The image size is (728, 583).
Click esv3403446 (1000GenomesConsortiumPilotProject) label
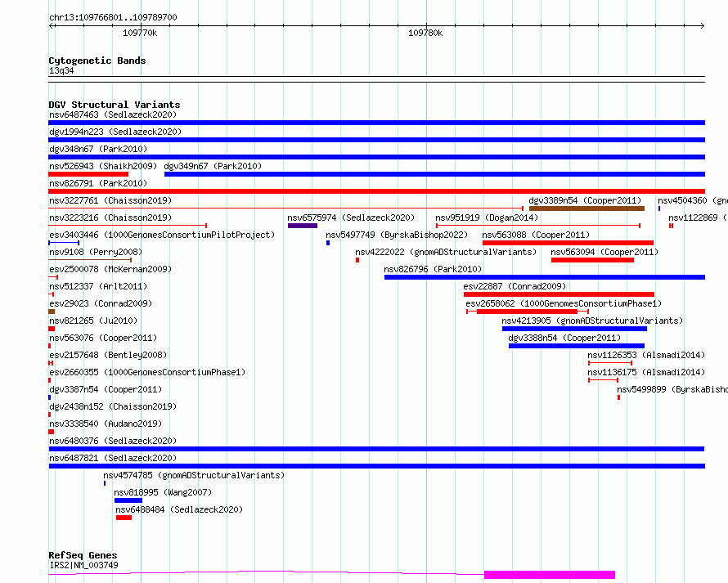pos(162,235)
